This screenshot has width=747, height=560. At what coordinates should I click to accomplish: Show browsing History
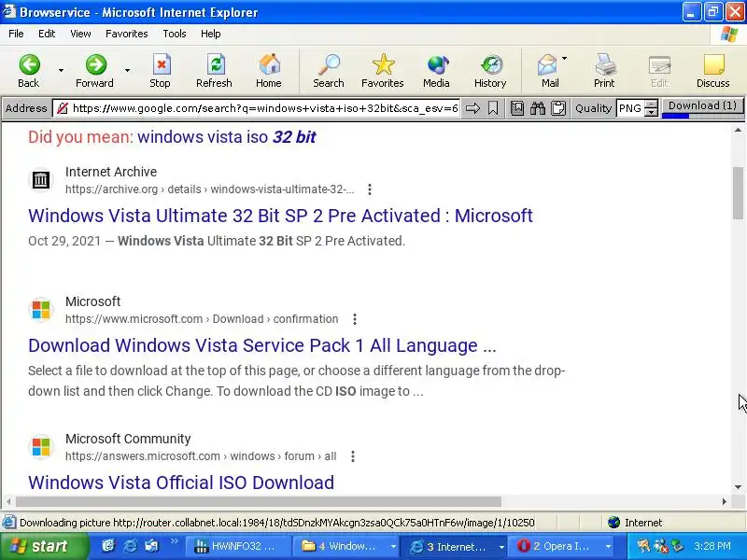click(x=490, y=71)
